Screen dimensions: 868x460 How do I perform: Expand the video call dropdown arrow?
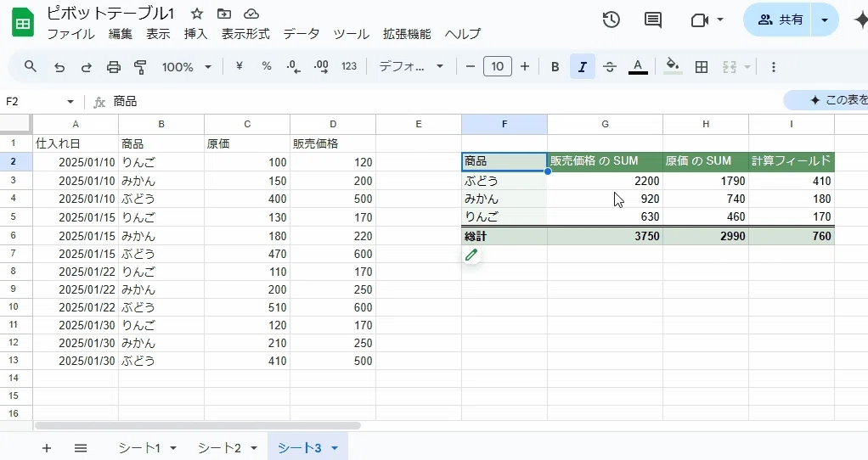[720, 20]
